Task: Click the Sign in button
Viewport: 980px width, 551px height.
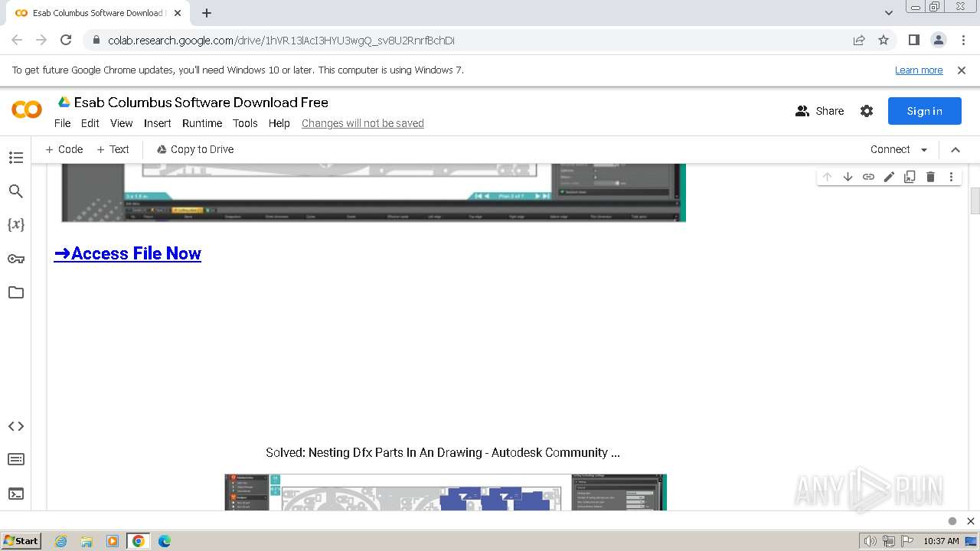Action: (x=925, y=111)
